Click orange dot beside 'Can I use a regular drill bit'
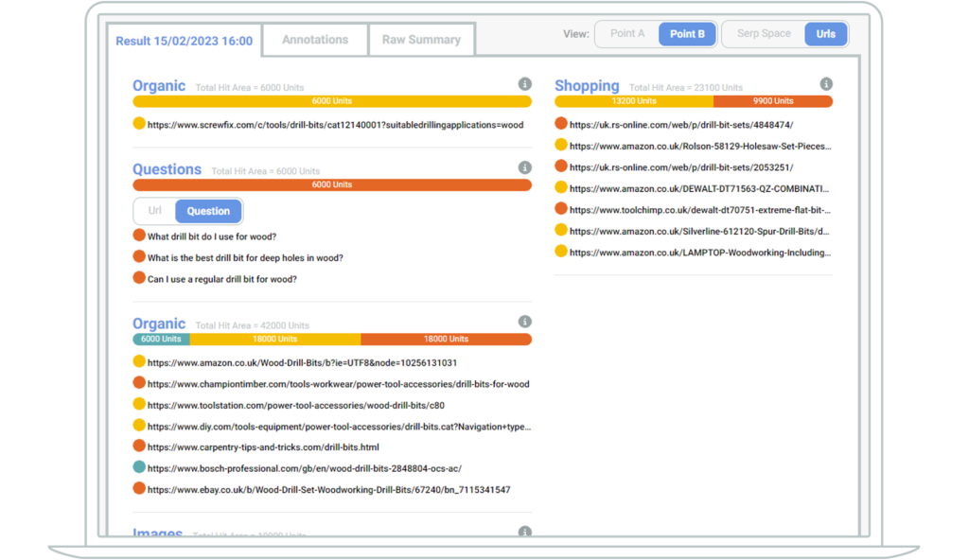Image resolution: width=969 pixels, height=560 pixels. tap(139, 277)
